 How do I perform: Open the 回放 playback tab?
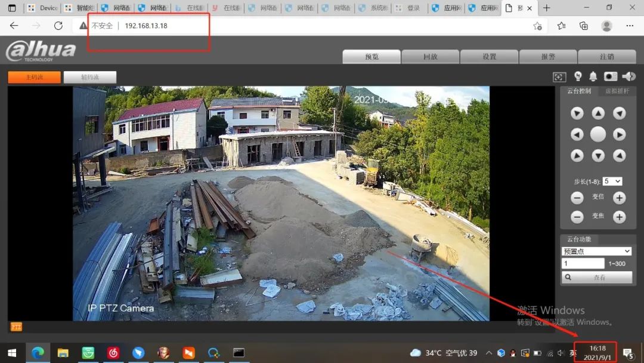pyautogui.click(x=431, y=57)
